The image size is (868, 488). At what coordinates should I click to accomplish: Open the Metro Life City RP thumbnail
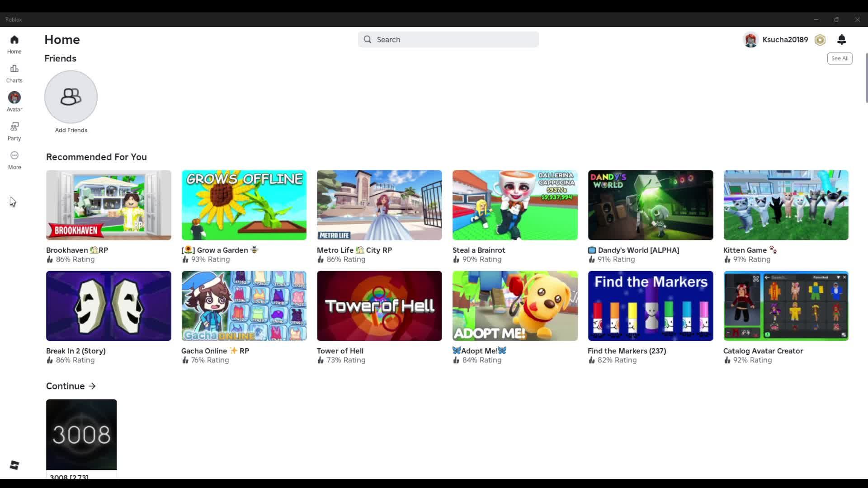point(379,205)
